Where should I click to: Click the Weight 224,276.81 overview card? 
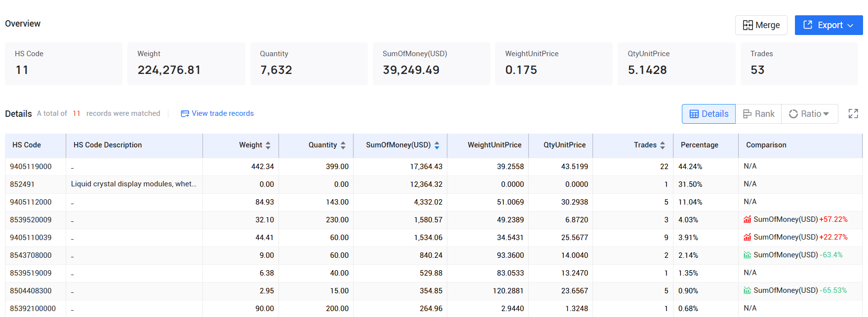coord(186,64)
